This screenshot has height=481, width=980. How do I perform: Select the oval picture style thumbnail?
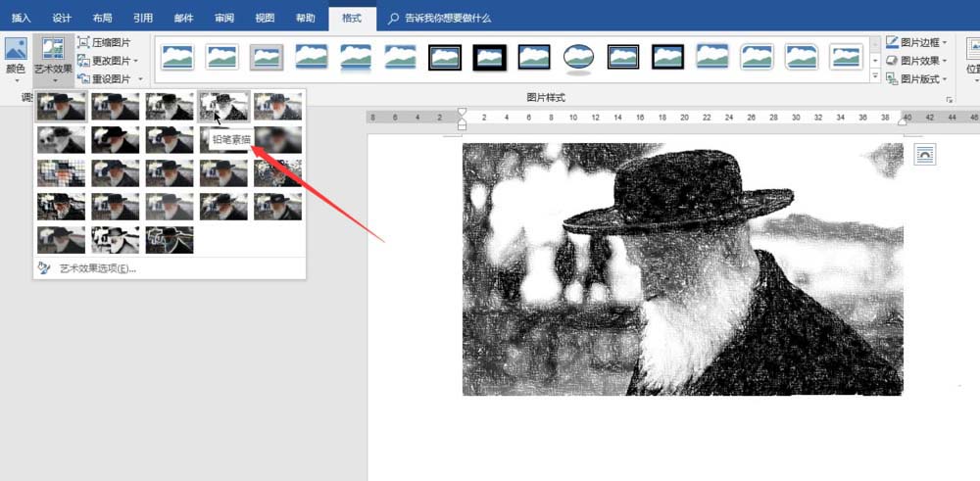579,57
